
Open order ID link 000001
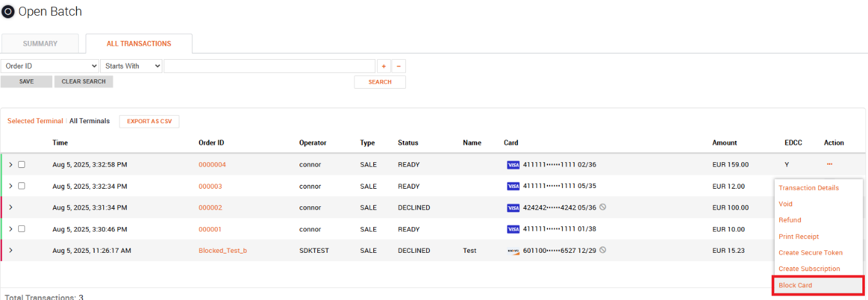tap(210, 229)
